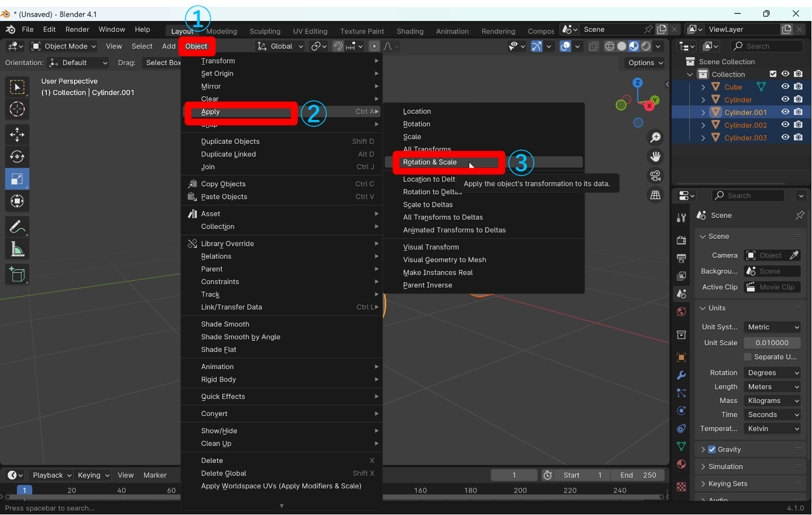
Task: Switch perspective/orthographic grid icon
Action: click(655, 195)
